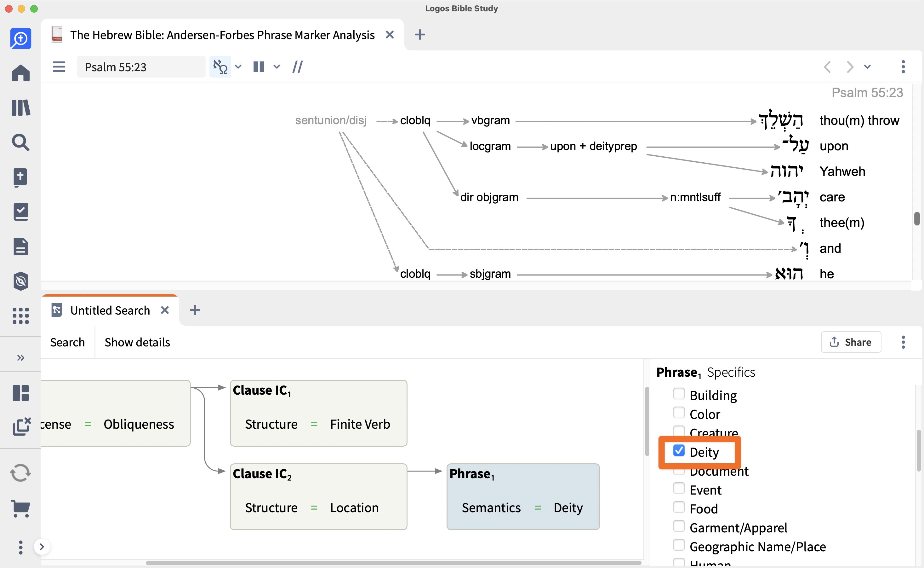Check the Garment/Apparel checkbox
The width and height of the screenshot is (924, 568).
pyautogui.click(x=679, y=526)
